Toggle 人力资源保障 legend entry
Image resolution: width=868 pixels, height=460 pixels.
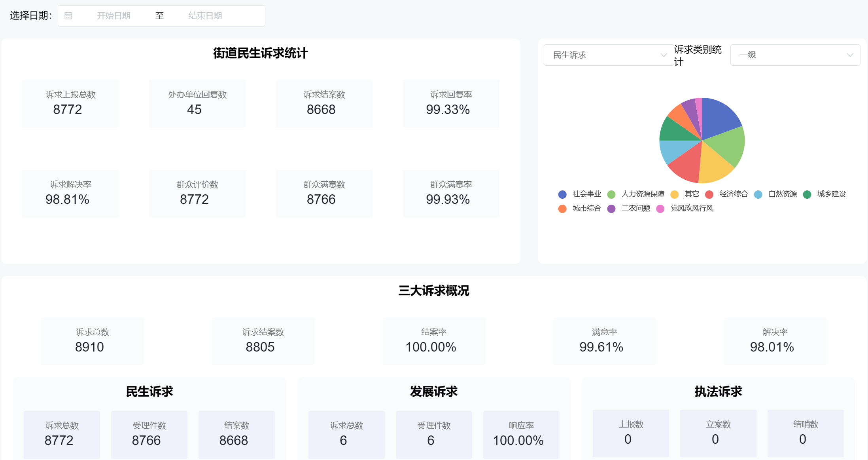pyautogui.click(x=643, y=194)
